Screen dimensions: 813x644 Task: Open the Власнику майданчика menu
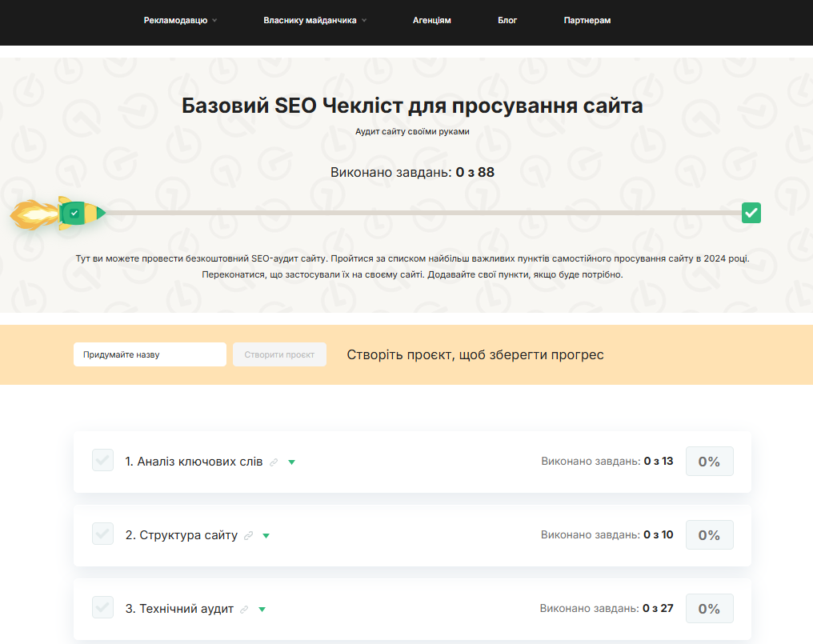(x=314, y=21)
